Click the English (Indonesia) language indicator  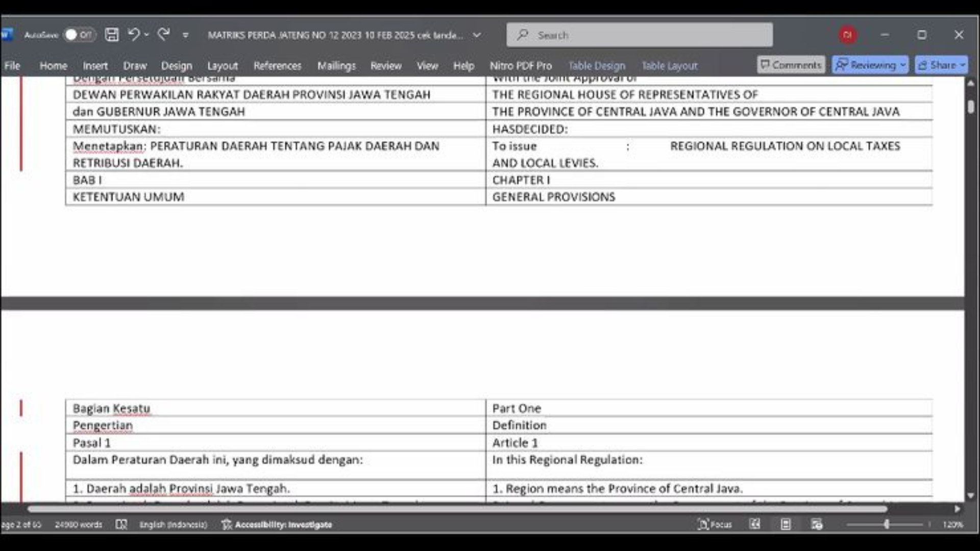tap(174, 524)
